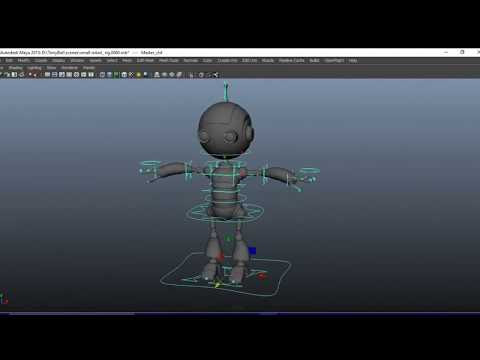Open the Lighting panel menu

coord(34,68)
